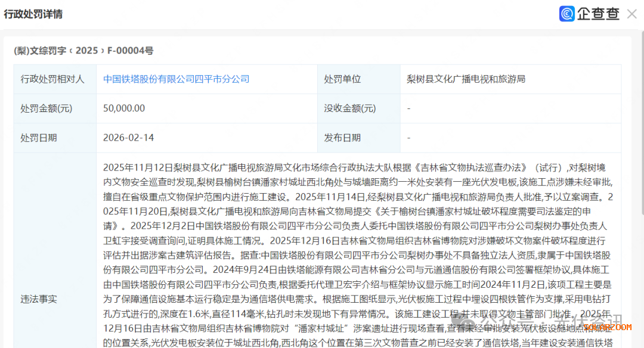644x348 pixels.
Task: Select 梨树县文化广播电视和旅游局 authority name
Action: (466, 79)
